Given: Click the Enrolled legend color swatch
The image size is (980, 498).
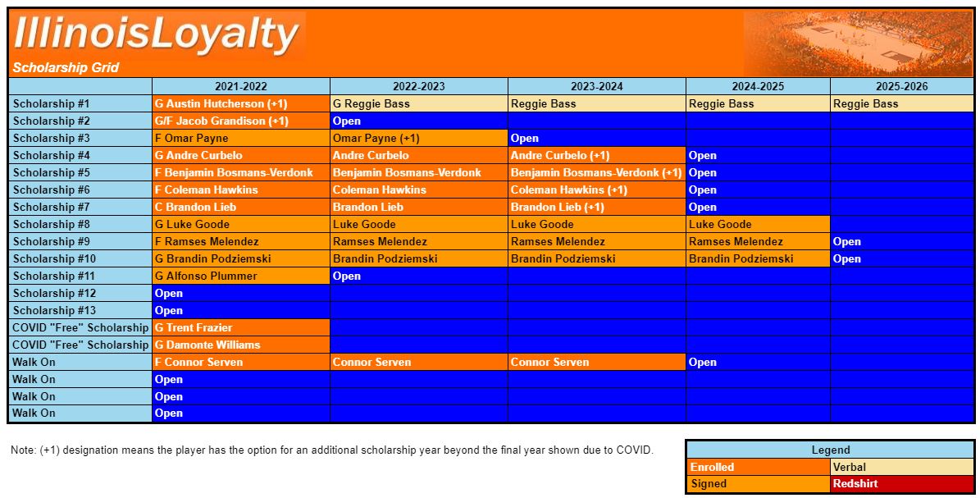Looking at the screenshot, I should click(758, 467).
